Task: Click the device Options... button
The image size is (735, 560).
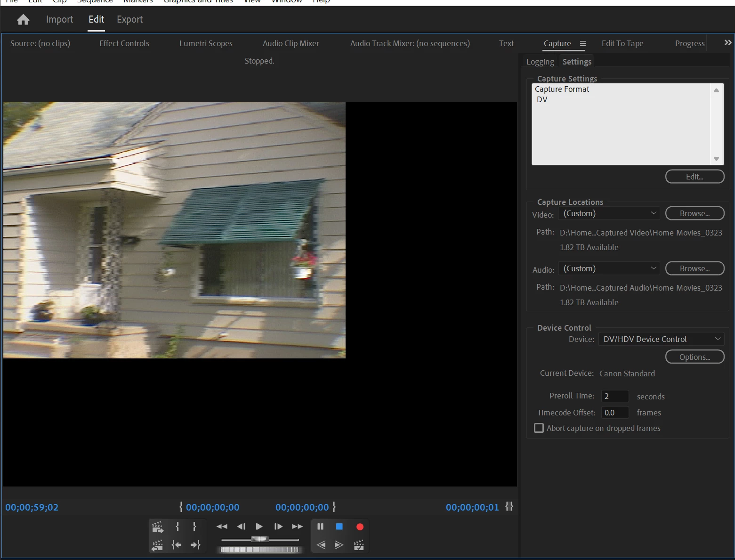Action: point(695,357)
